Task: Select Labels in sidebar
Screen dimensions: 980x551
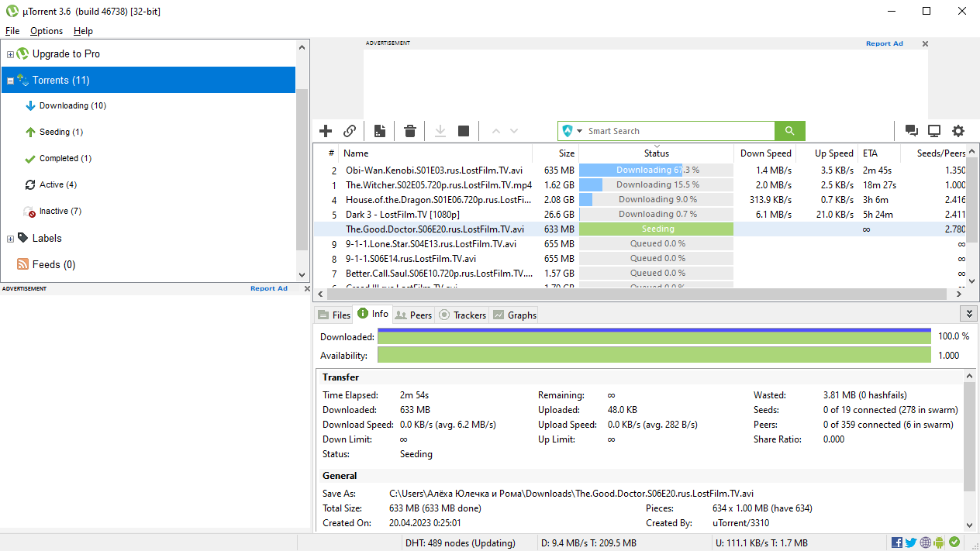Action: [47, 238]
